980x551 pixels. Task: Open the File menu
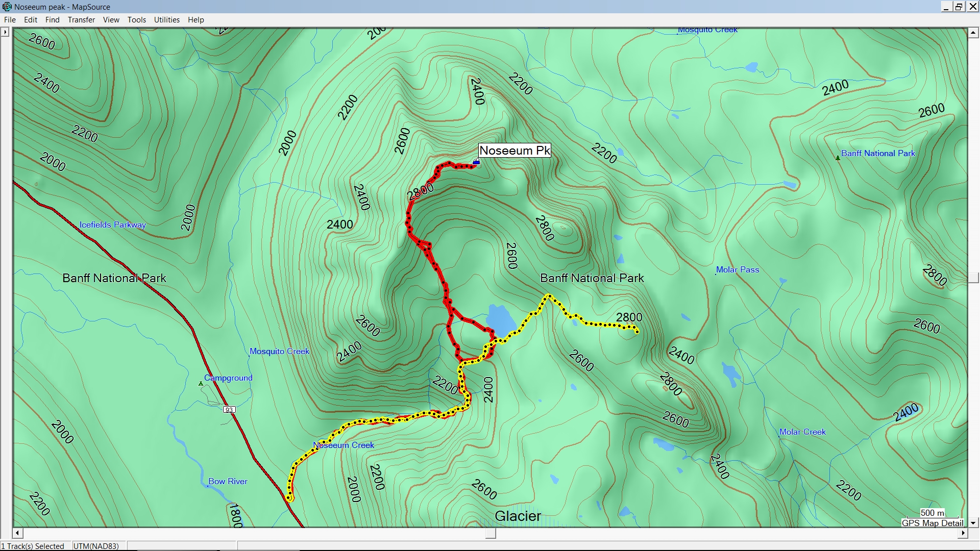[x=10, y=20]
